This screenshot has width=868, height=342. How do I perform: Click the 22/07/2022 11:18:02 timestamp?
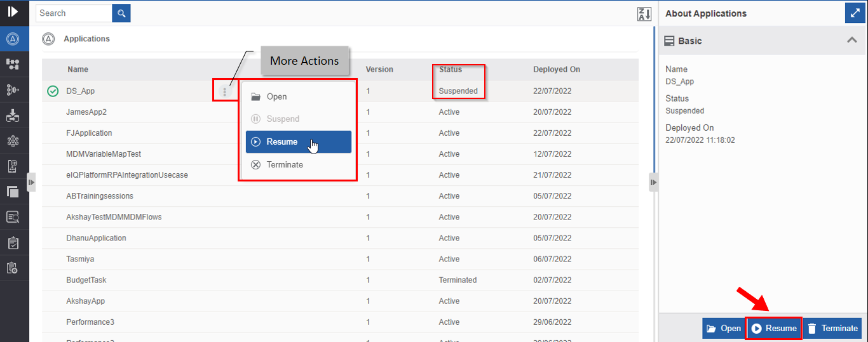click(700, 140)
